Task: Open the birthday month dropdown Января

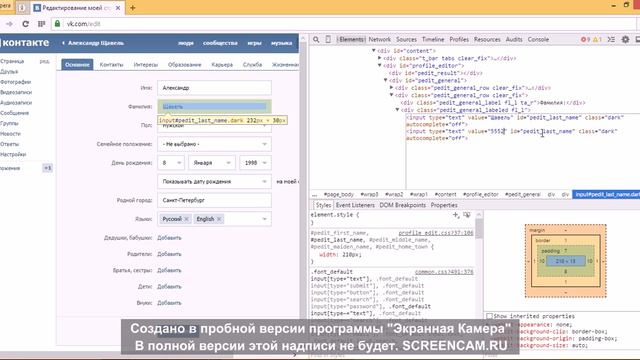Action: point(212,163)
